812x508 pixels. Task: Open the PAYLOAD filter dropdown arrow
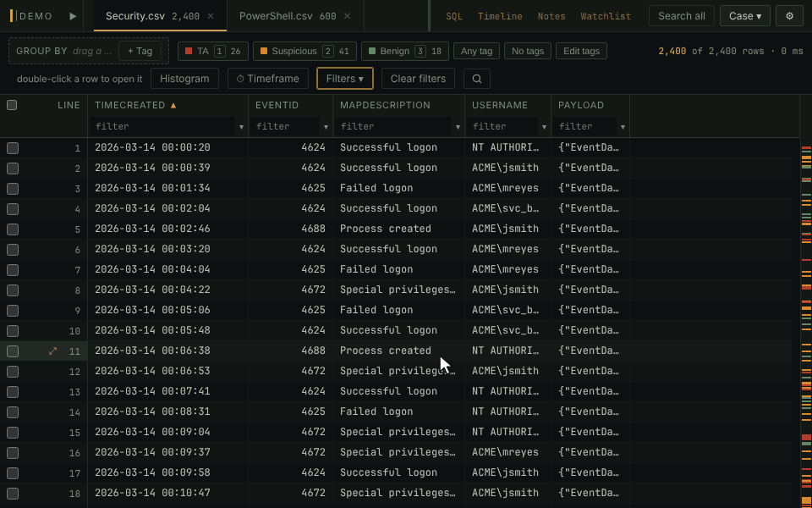coord(623,127)
